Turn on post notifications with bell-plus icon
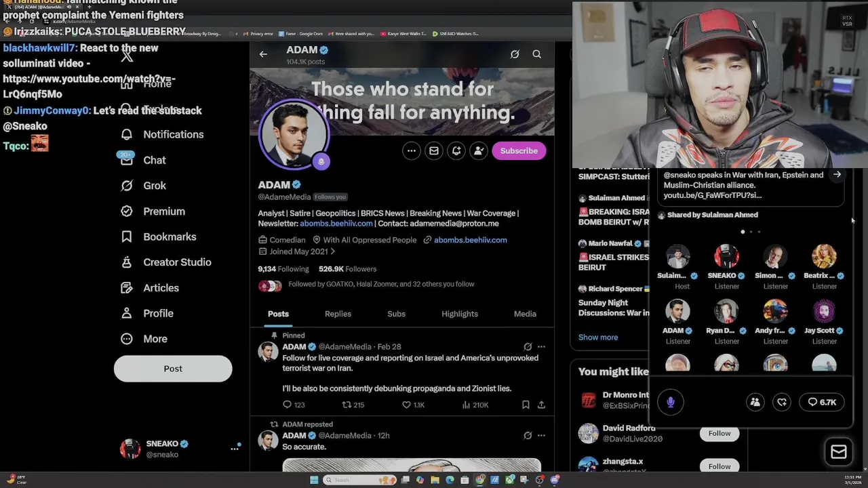Screen dimensions: 868x488 point(456,150)
